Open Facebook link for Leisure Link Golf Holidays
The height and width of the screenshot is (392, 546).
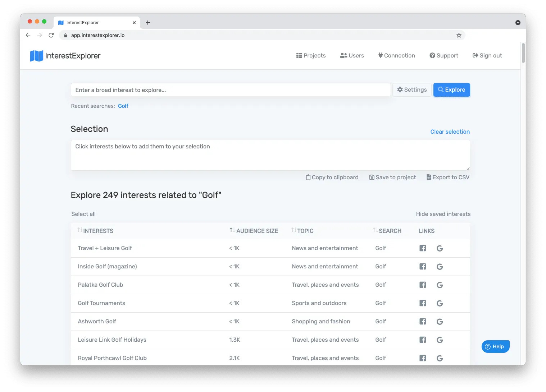[x=423, y=340]
